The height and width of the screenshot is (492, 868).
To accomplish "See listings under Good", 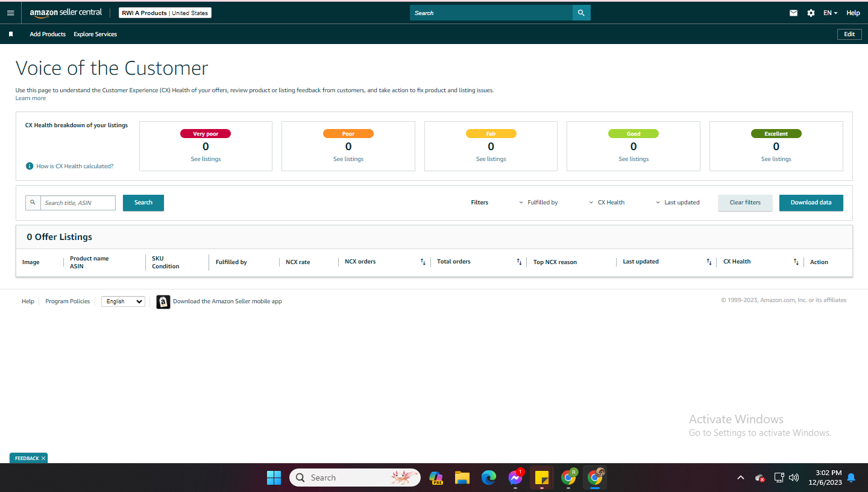I will pos(634,159).
